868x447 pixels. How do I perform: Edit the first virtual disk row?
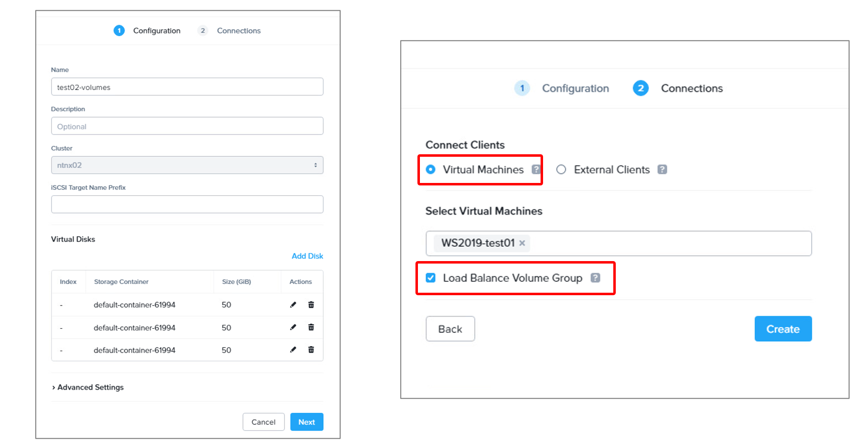pos(293,305)
